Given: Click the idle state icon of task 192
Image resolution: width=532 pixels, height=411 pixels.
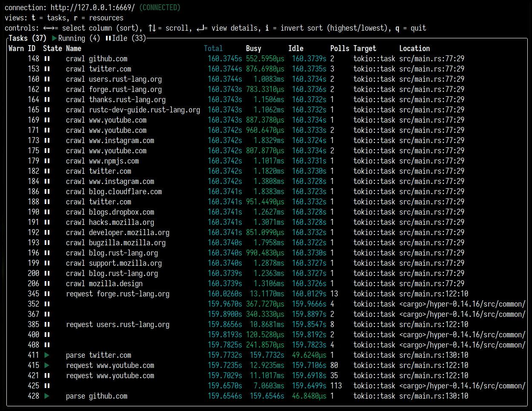Looking at the screenshot, I should pos(47,233).
